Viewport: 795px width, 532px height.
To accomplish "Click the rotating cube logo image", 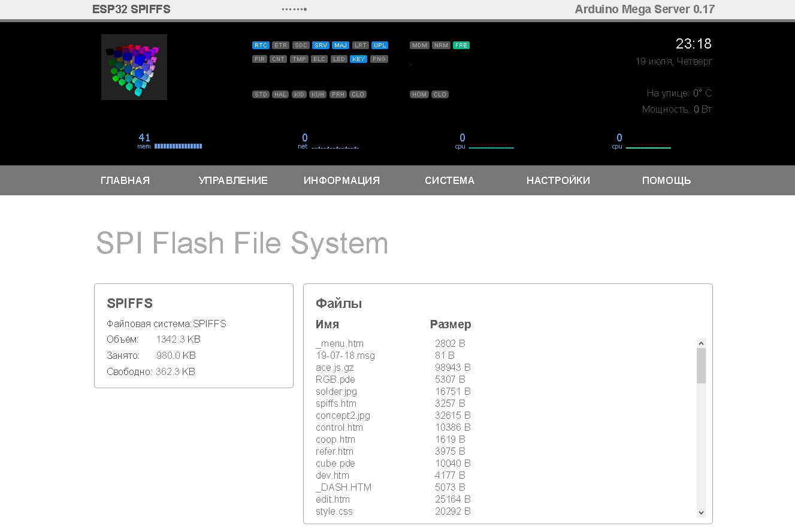I will click(134, 66).
